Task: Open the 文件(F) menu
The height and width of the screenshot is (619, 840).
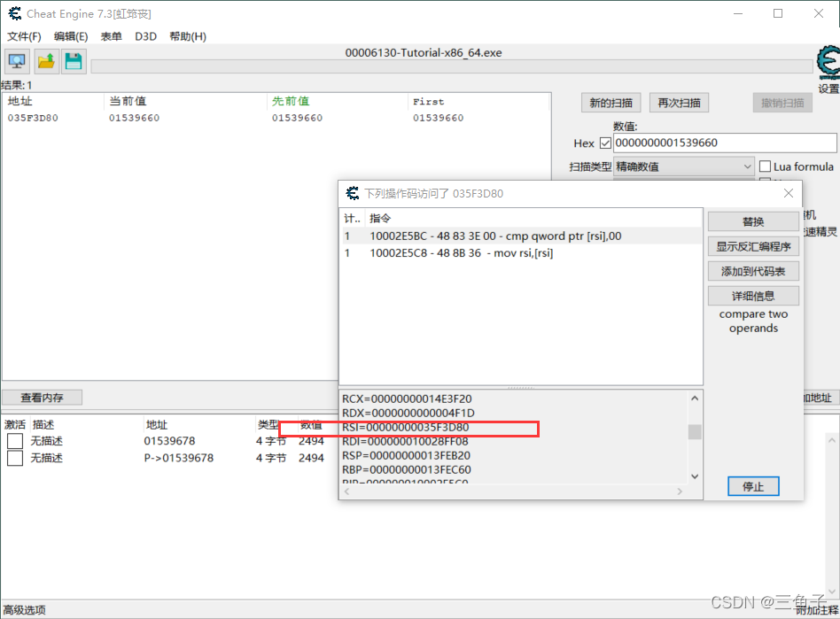Action: pyautogui.click(x=24, y=36)
